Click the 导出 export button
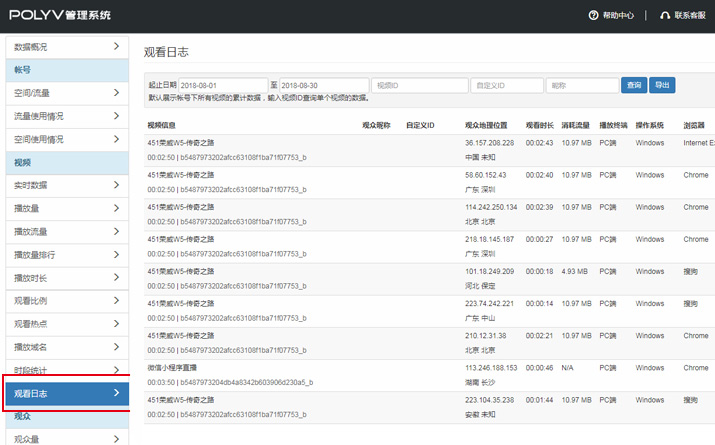The height and width of the screenshot is (445, 715). [x=662, y=85]
